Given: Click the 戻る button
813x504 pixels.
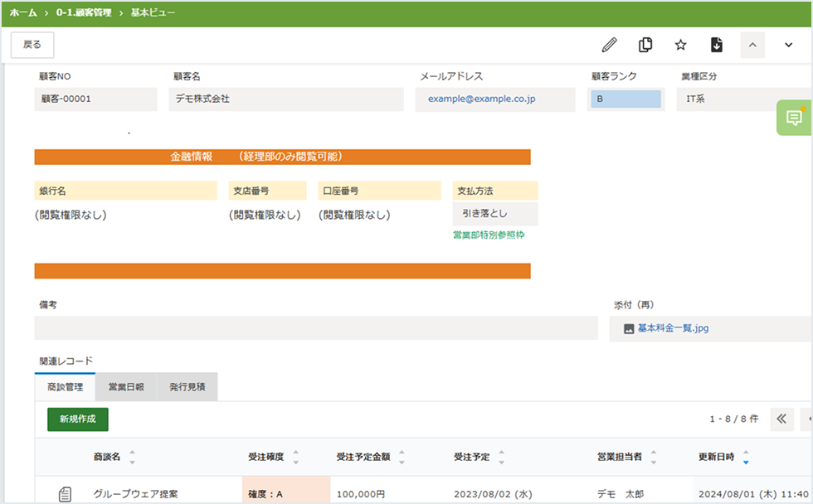Looking at the screenshot, I should click(32, 45).
